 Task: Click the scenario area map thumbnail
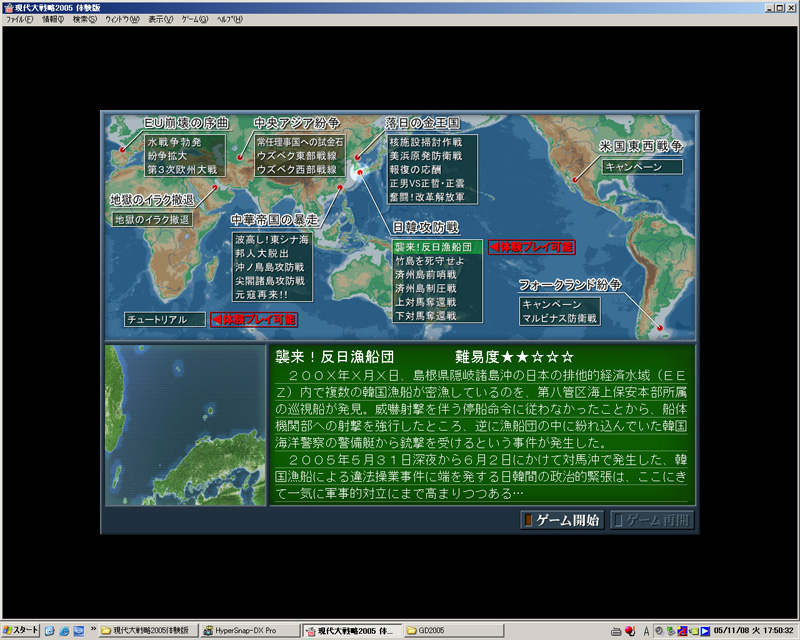(x=185, y=425)
